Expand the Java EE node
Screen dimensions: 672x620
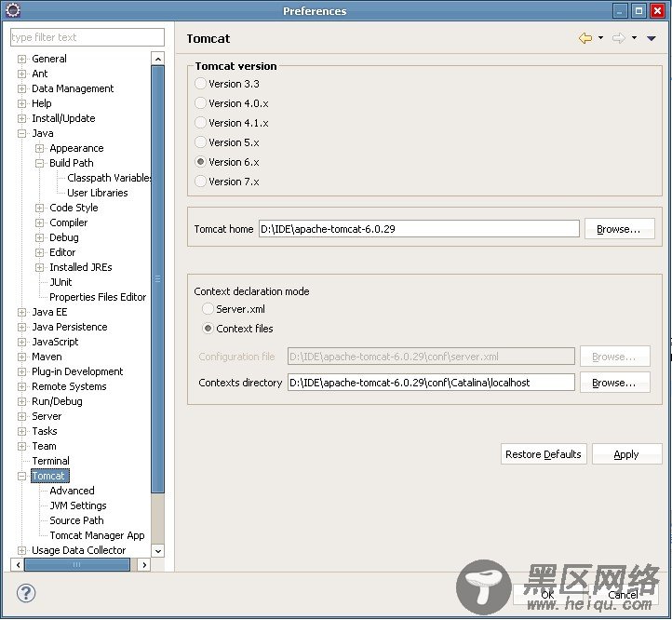tap(21, 312)
